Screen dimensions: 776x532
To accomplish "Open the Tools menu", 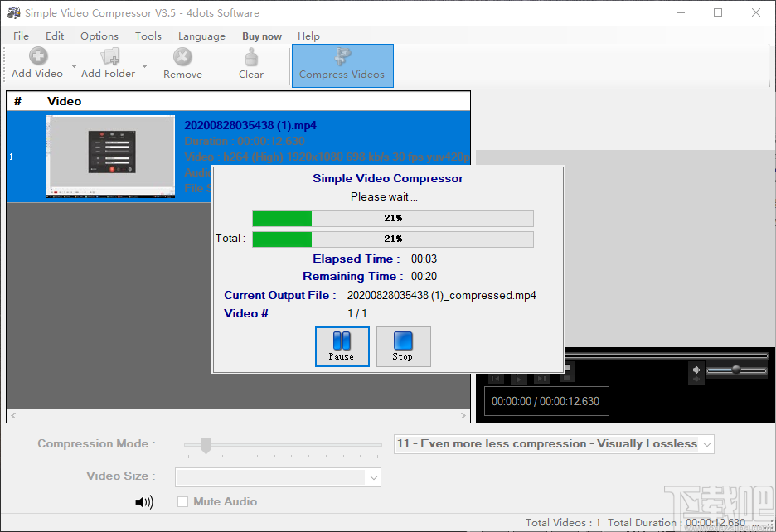I will click(148, 36).
